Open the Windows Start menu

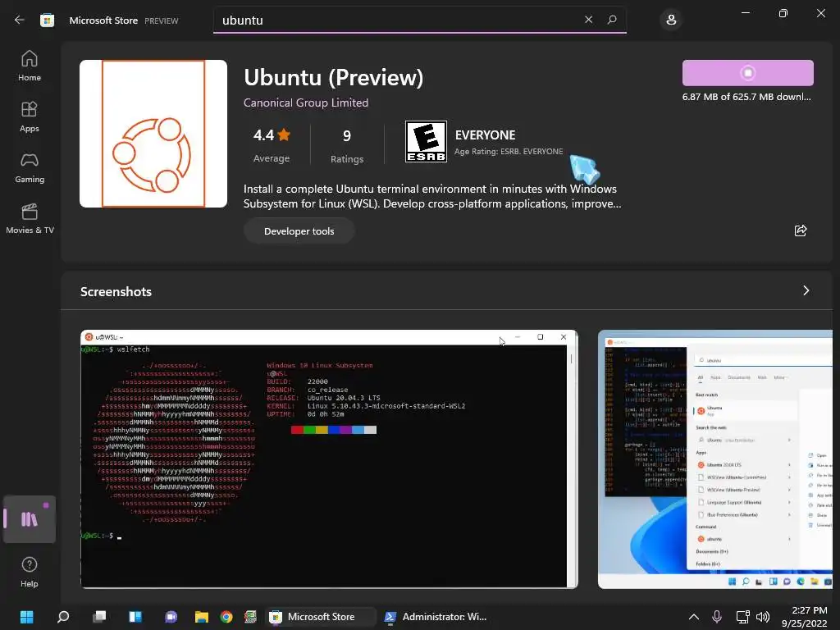(26, 617)
